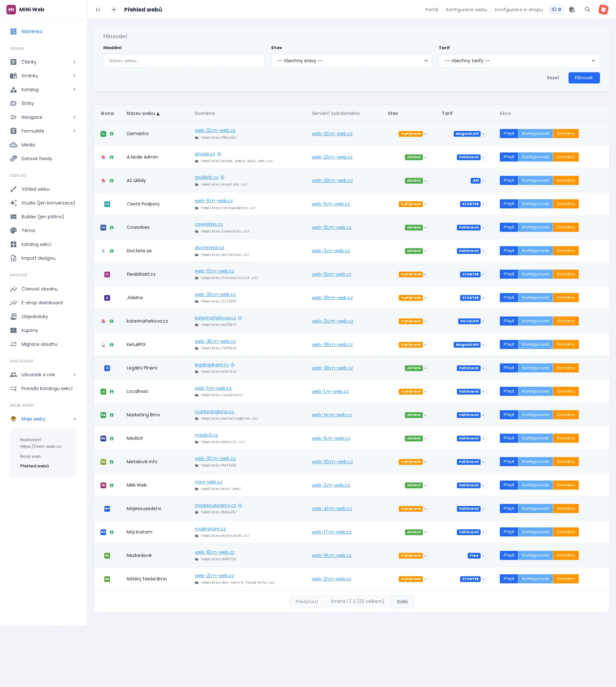Expand the Články submenu

point(74,62)
